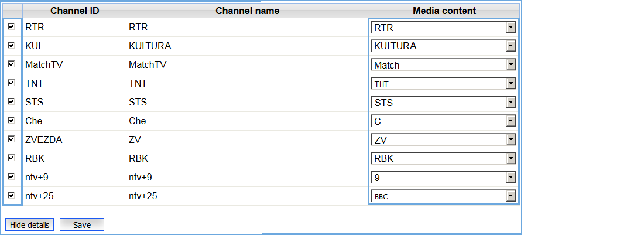Viewport: 644px width, 235px height.
Task: Untick the MatchTV row checkbox
Action: tap(12, 64)
